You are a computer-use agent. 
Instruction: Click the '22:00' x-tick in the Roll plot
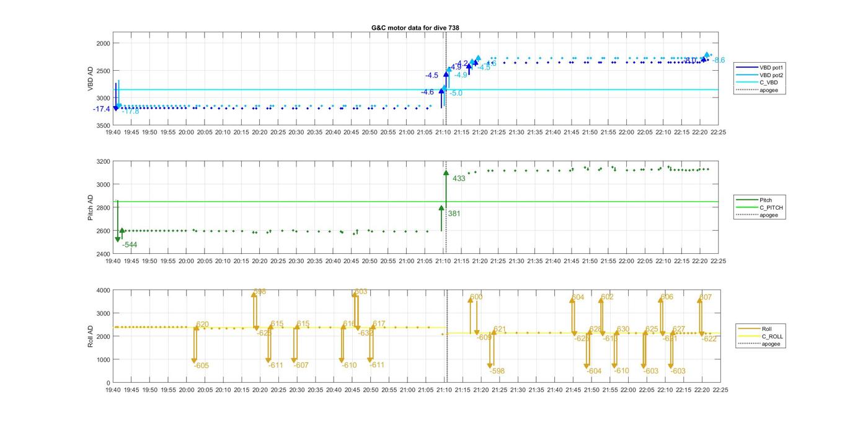coord(628,390)
